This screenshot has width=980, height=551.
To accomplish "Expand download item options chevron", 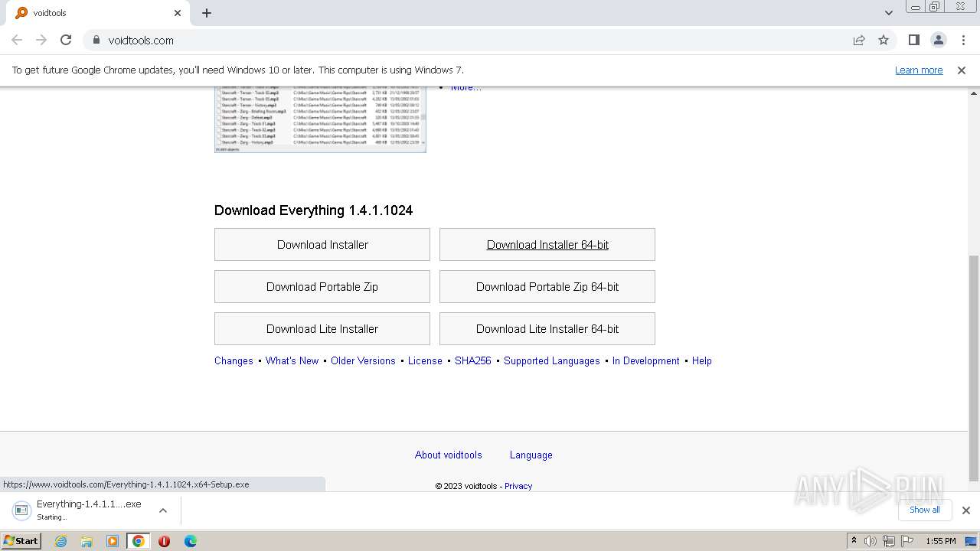I will click(163, 510).
